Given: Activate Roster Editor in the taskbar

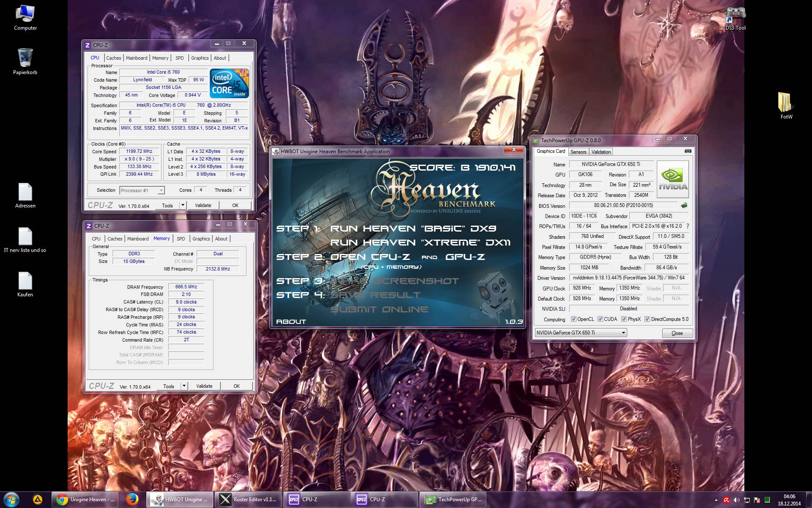Looking at the screenshot, I should pyautogui.click(x=248, y=500).
